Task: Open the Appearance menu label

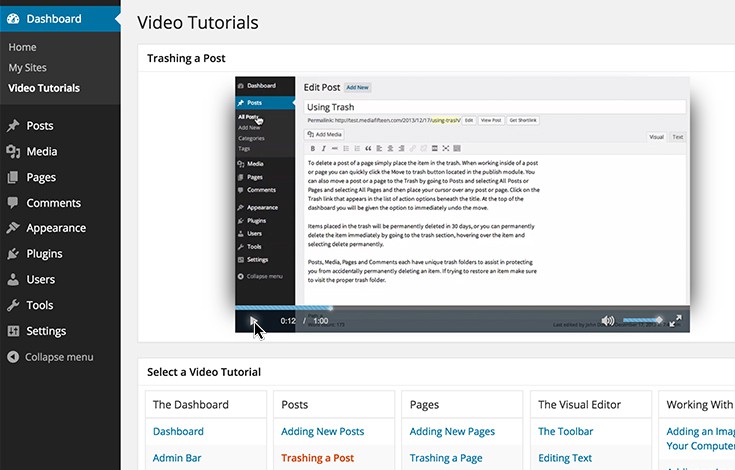Action: (x=56, y=228)
